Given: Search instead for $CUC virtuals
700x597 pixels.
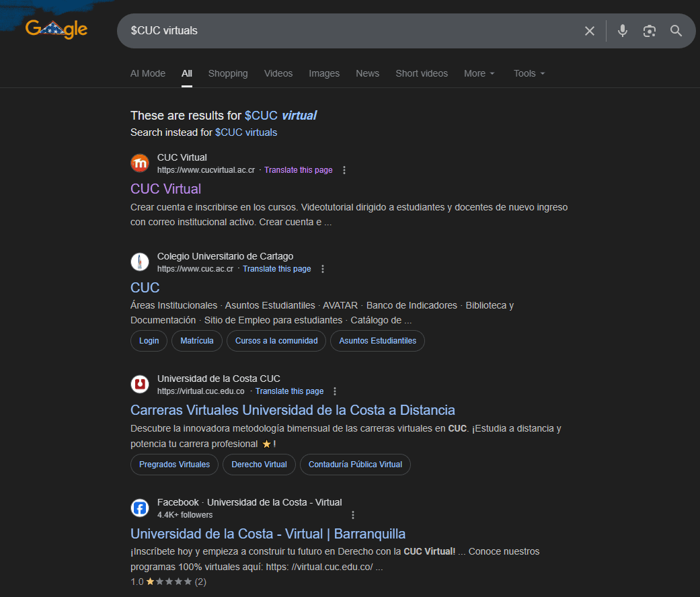Looking at the screenshot, I should (245, 132).
